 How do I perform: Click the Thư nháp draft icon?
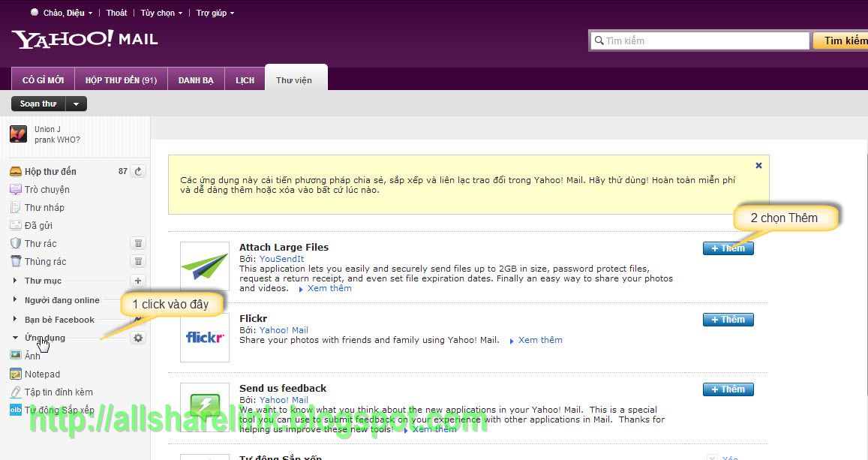coord(16,208)
